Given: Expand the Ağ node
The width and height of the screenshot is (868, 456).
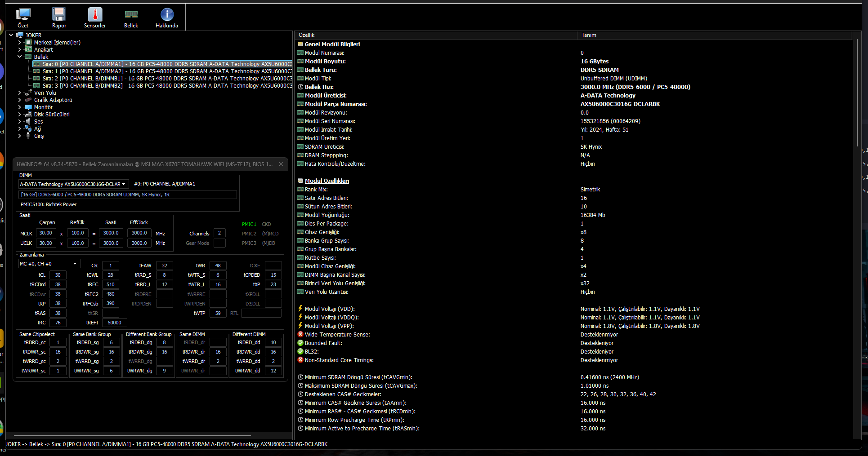Looking at the screenshot, I should [20, 128].
